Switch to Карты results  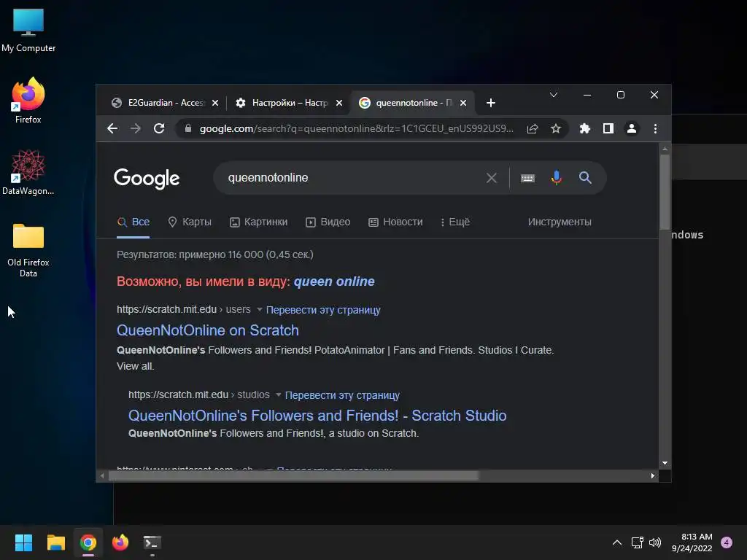pos(190,222)
